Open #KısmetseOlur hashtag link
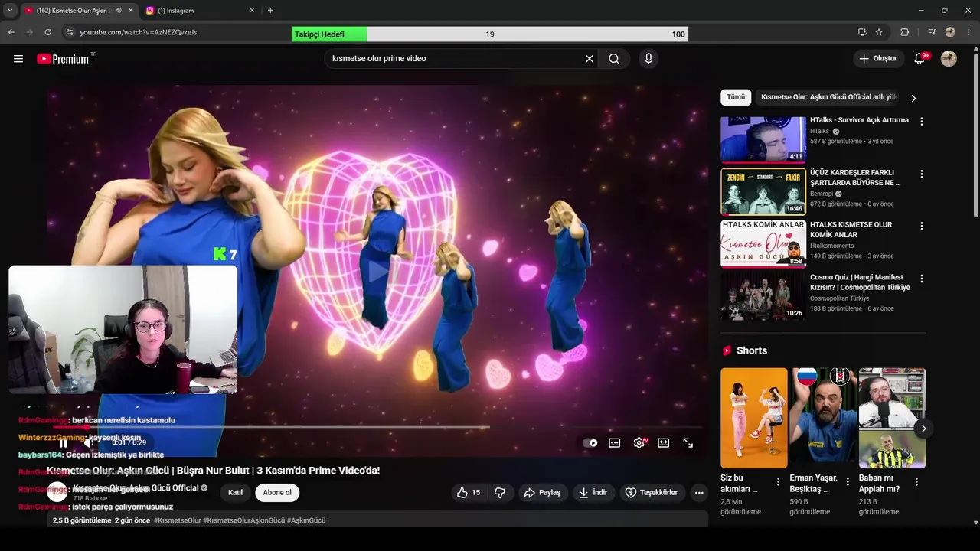Image resolution: width=980 pixels, height=551 pixels. 177,520
